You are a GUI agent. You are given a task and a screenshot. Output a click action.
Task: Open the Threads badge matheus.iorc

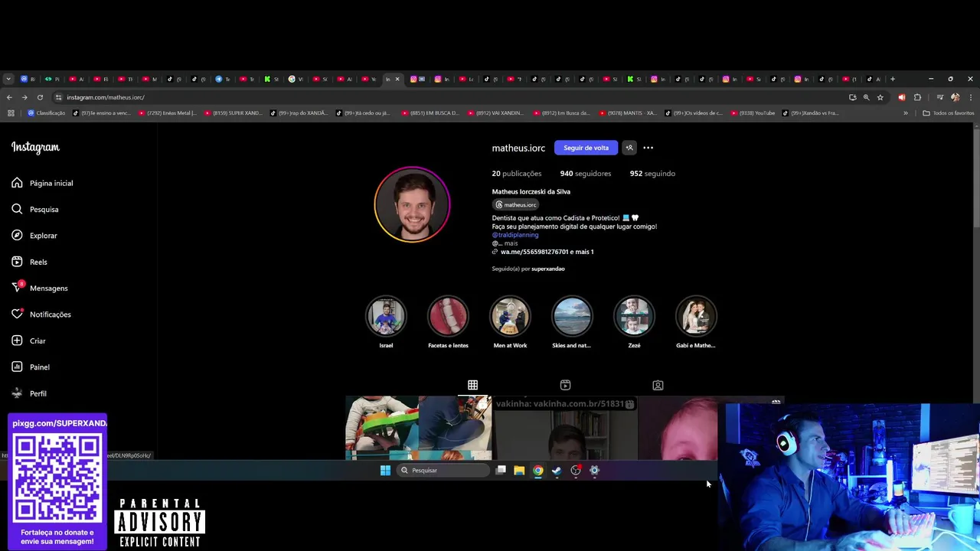pos(515,205)
